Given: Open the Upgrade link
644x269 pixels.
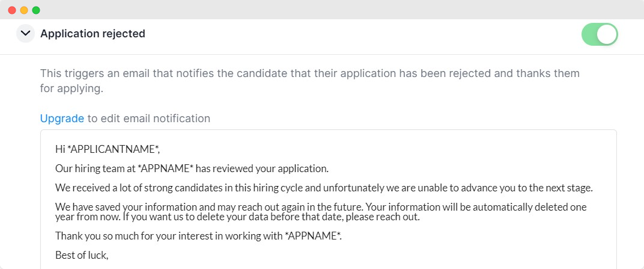Looking at the screenshot, I should (62, 119).
